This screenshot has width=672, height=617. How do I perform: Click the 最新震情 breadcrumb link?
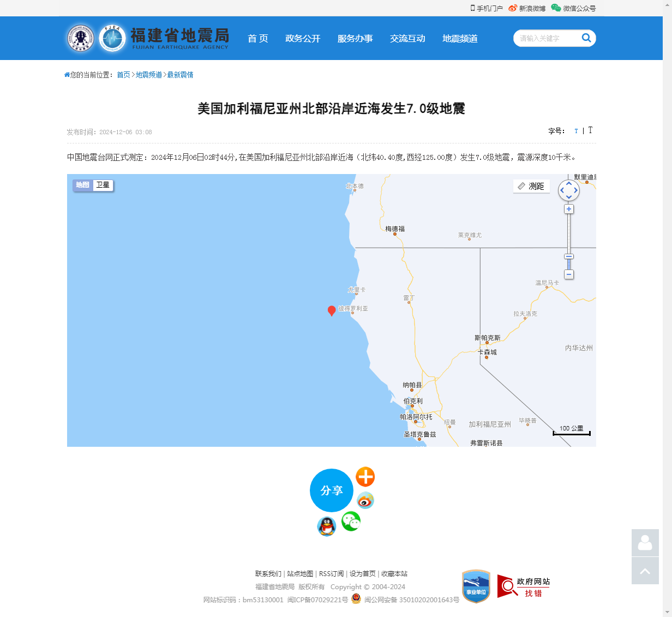pyautogui.click(x=180, y=75)
